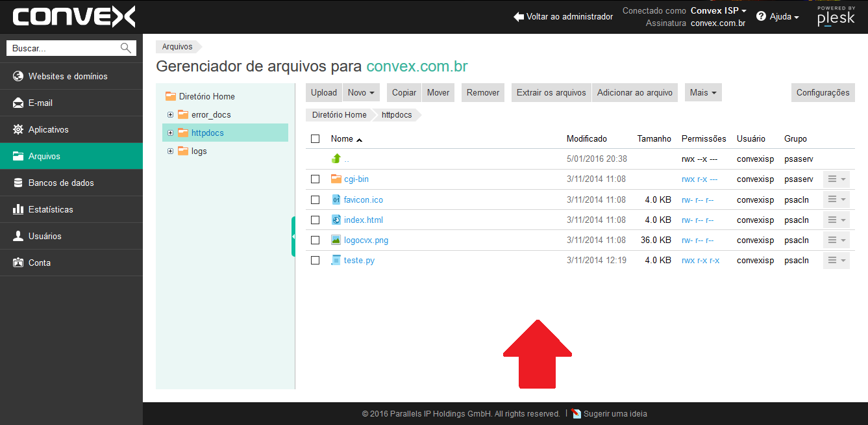This screenshot has height=425, width=868.
Task: Open the Novo dropdown
Action: (x=361, y=92)
